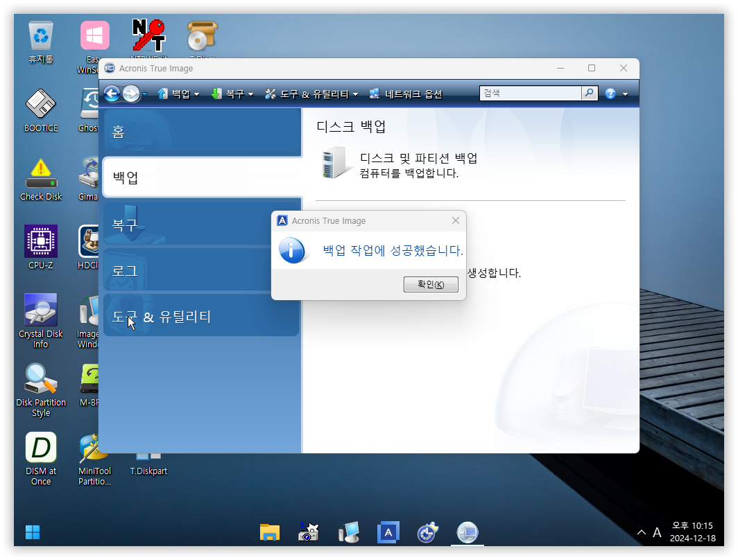Open the Windows Start button
This screenshot has width=738, height=560.
(33, 532)
